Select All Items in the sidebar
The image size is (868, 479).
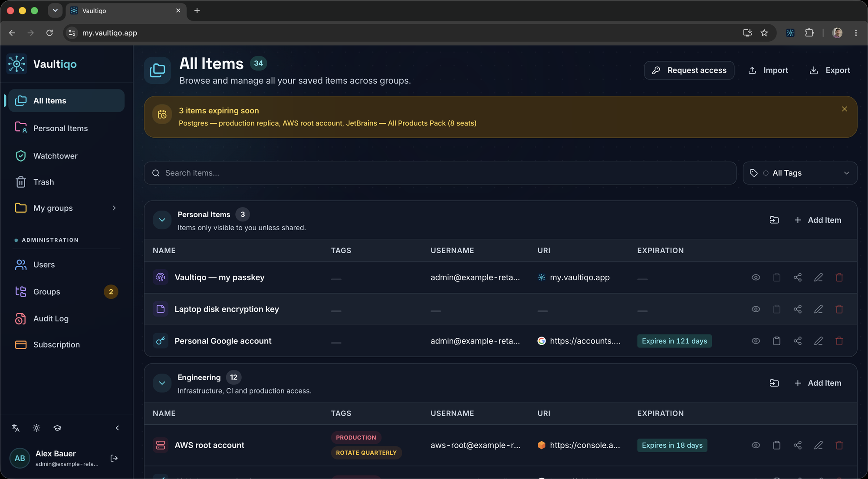66,101
